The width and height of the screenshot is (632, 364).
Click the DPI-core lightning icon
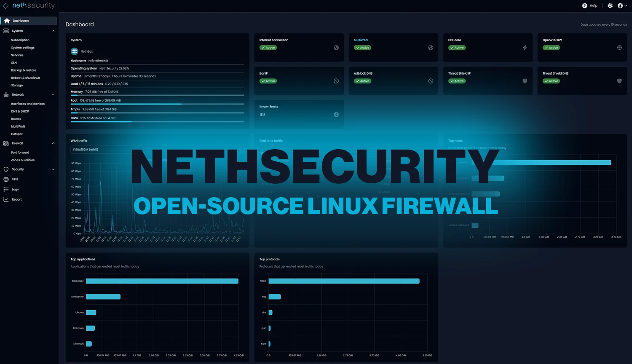pos(525,48)
